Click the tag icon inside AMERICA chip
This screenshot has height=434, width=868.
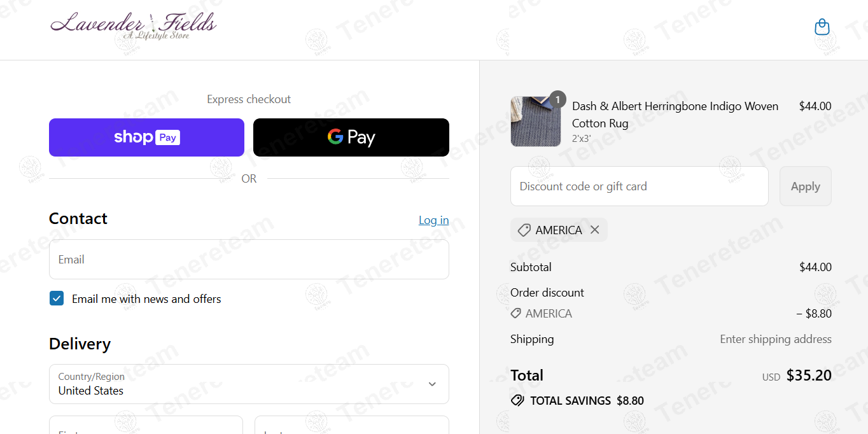click(524, 230)
